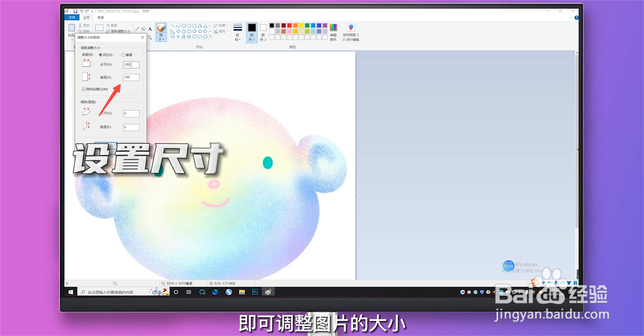Close the 调整大小和扭曲 dialog
644x336 pixels.
tap(143, 37)
